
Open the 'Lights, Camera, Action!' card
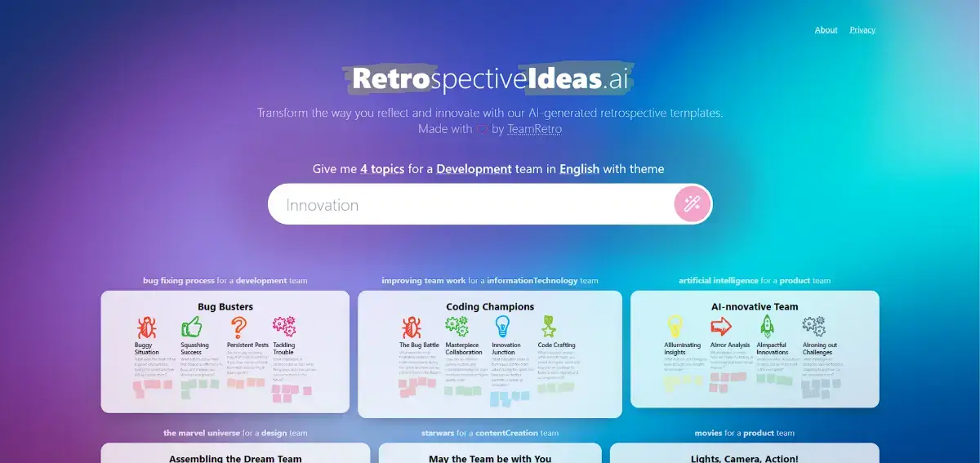pos(745,453)
